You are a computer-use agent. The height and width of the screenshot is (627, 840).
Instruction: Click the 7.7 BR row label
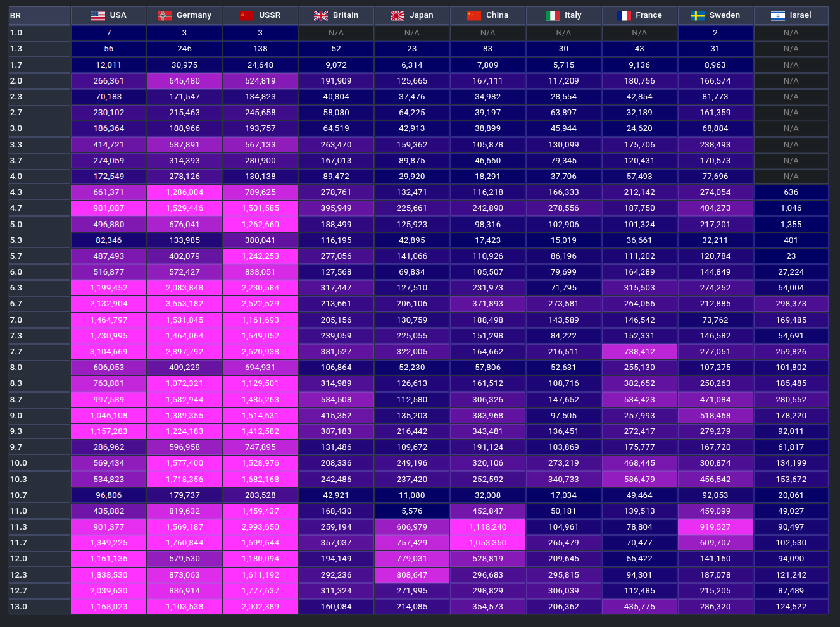coord(39,352)
